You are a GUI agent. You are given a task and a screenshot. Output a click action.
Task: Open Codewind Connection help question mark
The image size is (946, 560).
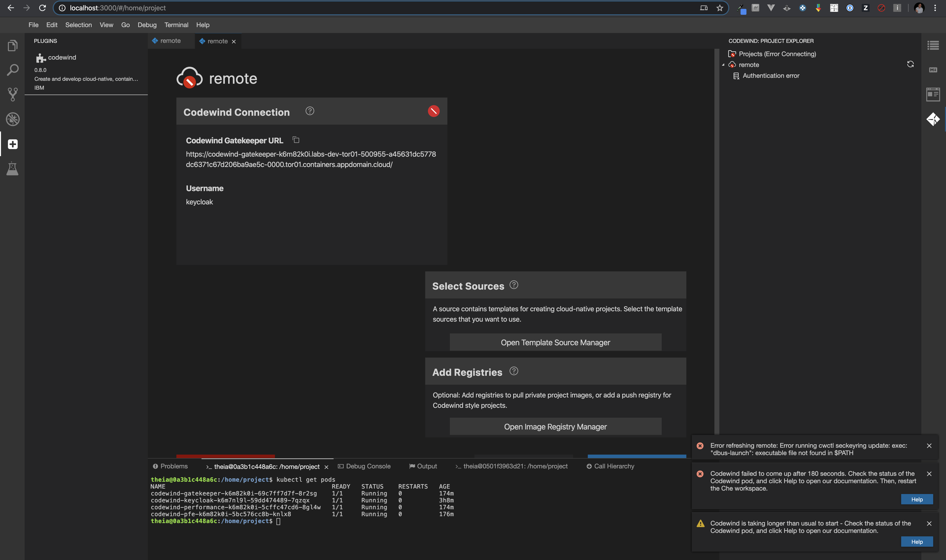pos(310,111)
